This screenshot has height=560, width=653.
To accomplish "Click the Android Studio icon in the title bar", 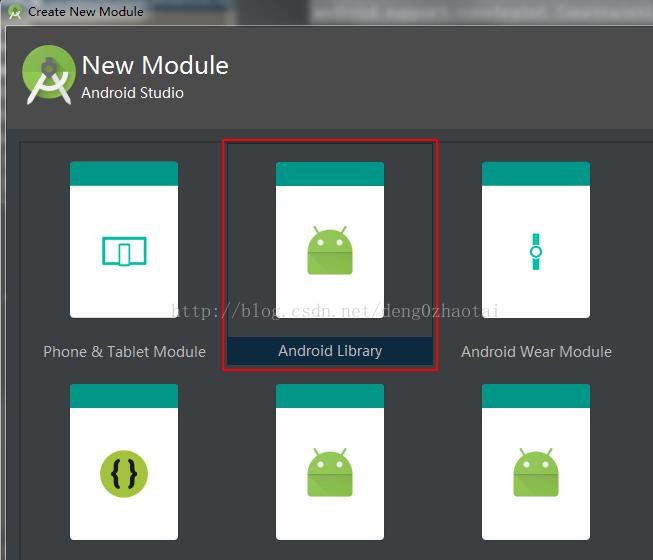I will (x=15, y=12).
